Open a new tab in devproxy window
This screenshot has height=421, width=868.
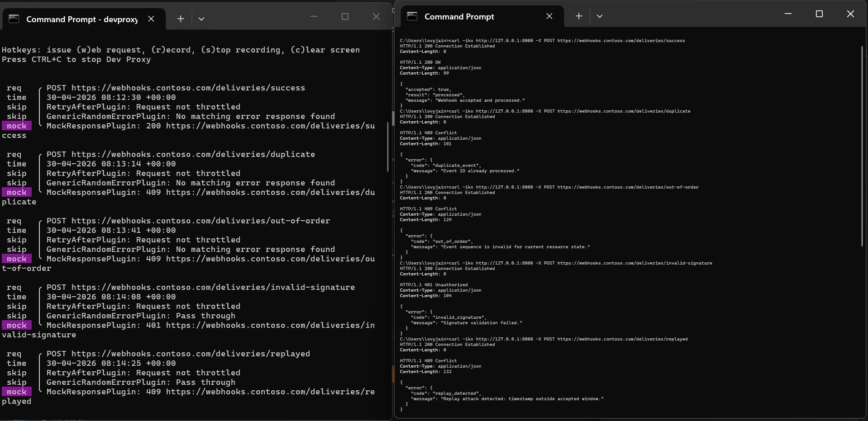click(x=181, y=19)
